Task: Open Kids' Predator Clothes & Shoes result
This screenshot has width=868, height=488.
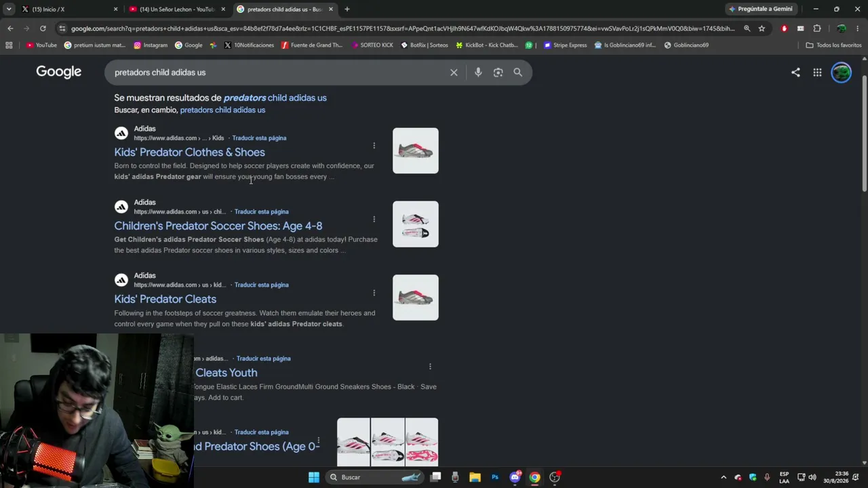Action: tap(190, 152)
